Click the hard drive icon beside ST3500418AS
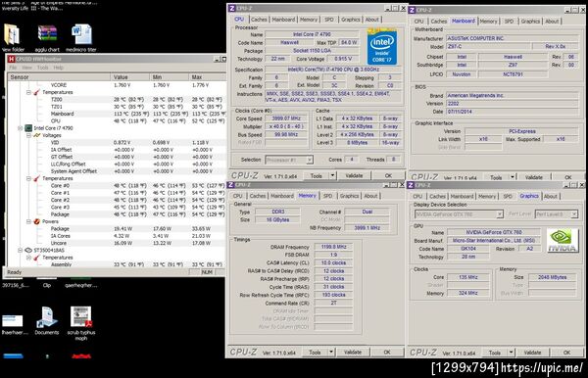The height and width of the screenshot is (378, 588). [28, 250]
